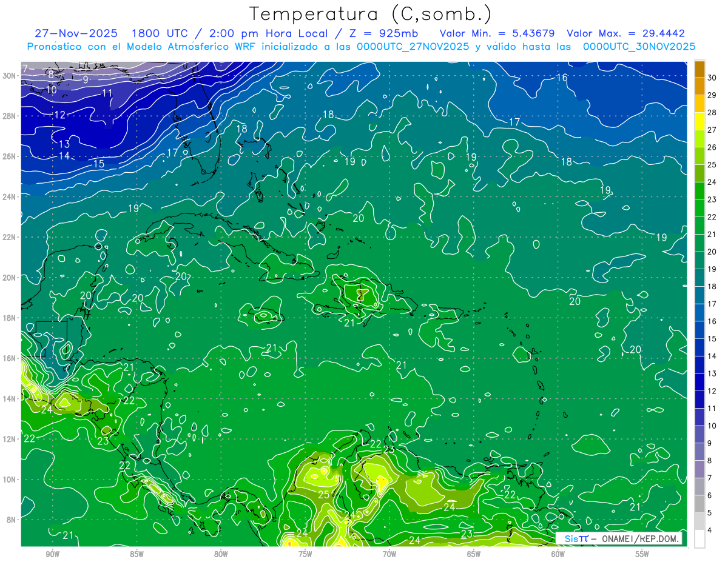Click the title text 'Temperatura (C,somb.)'
The width and height of the screenshot is (728, 562).
(371, 15)
